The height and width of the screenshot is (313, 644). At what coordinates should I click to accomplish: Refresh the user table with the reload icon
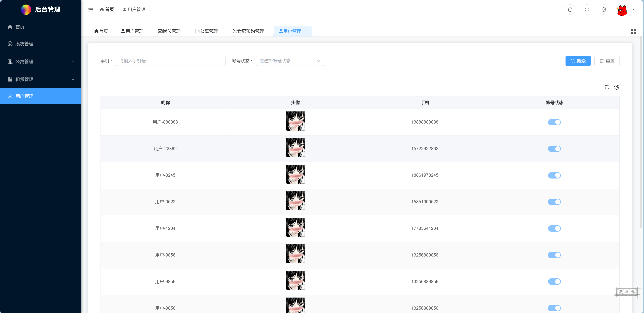[608, 87]
